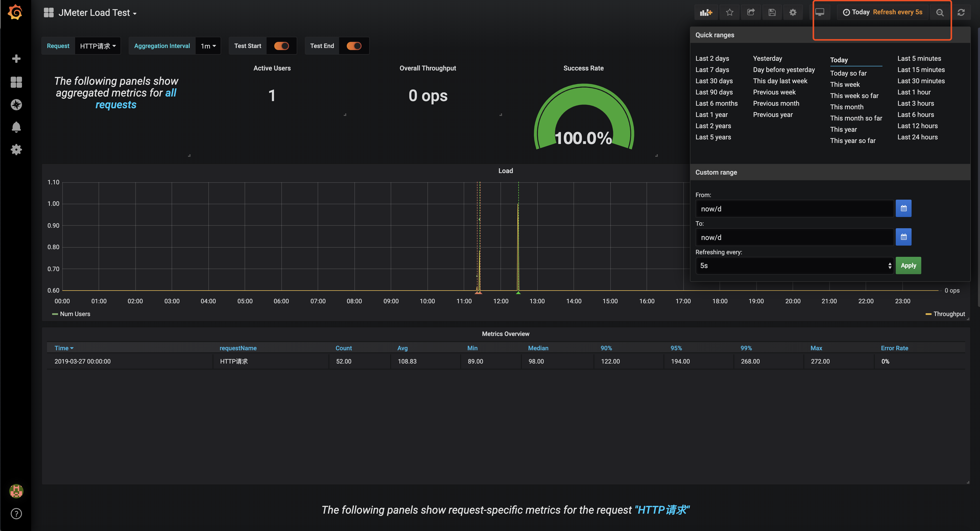Save the dashboard with disk icon
Viewport: 980px width, 531px height.
coord(772,13)
